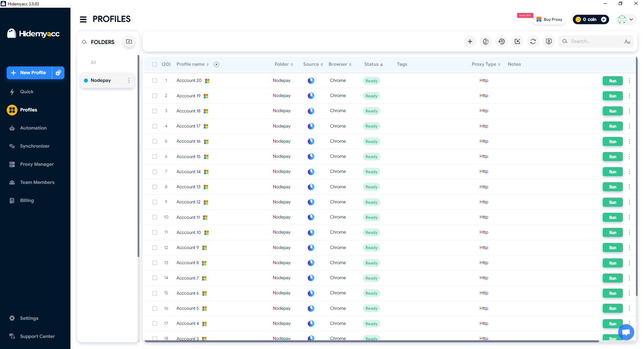Tick the checkbox for Account 9
Image resolution: width=644 pixels, height=349 pixels.
pyautogui.click(x=155, y=248)
